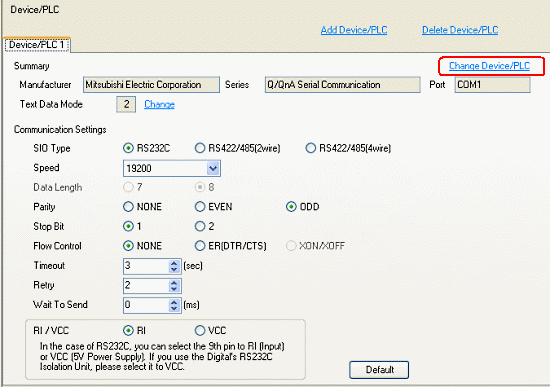Click the Flow Control label
This screenshot has width=551, height=388.
coord(57,246)
